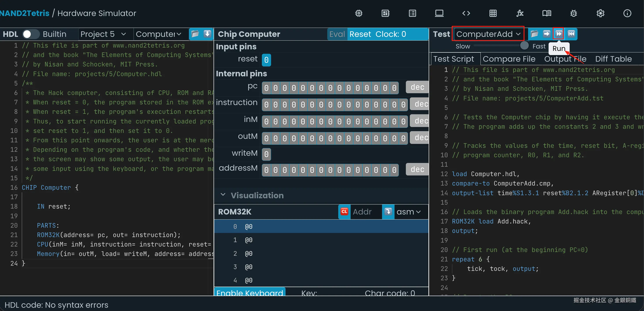Switch to the Compare File tab

click(x=509, y=59)
